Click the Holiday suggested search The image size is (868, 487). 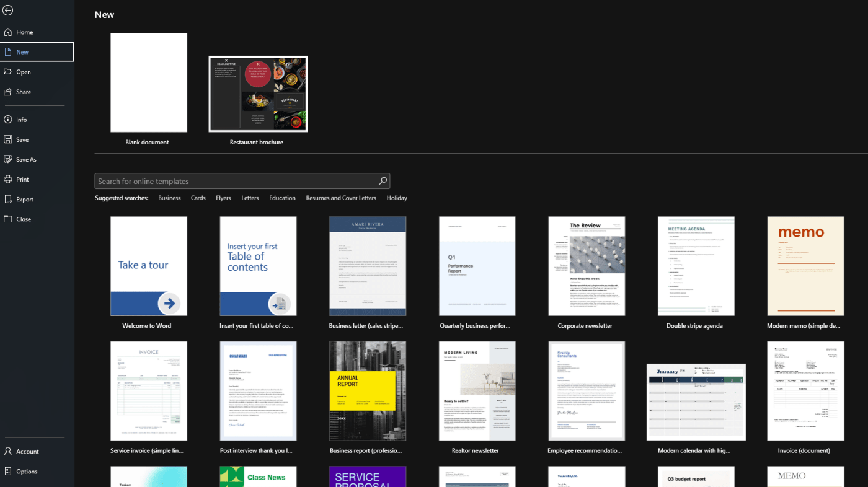pyautogui.click(x=397, y=198)
